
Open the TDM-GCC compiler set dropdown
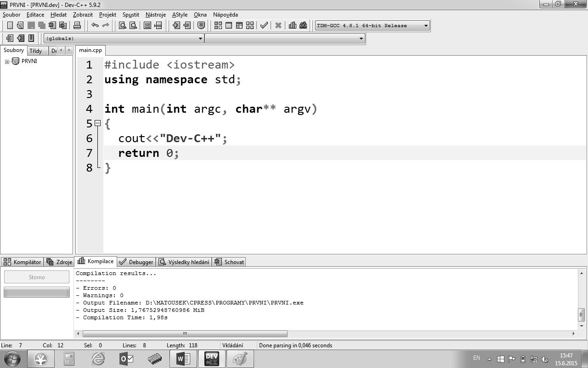coord(373,25)
